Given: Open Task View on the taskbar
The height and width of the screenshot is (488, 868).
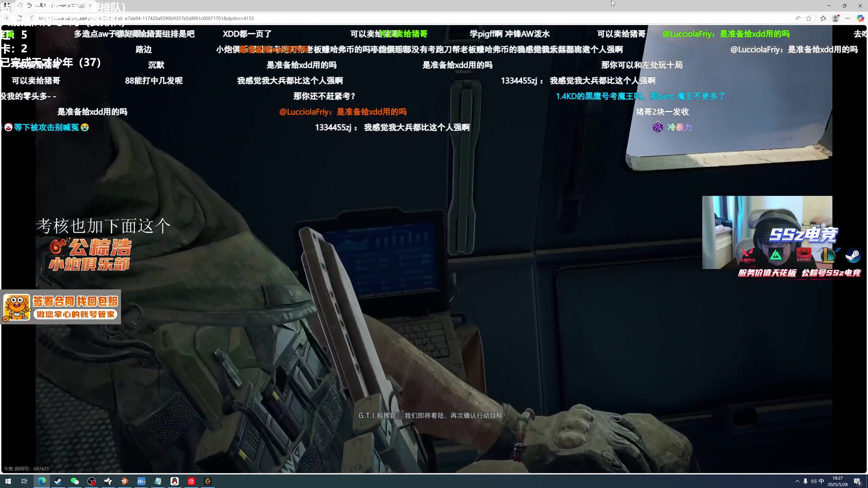Looking at the screenshot, I should (24, 481).
